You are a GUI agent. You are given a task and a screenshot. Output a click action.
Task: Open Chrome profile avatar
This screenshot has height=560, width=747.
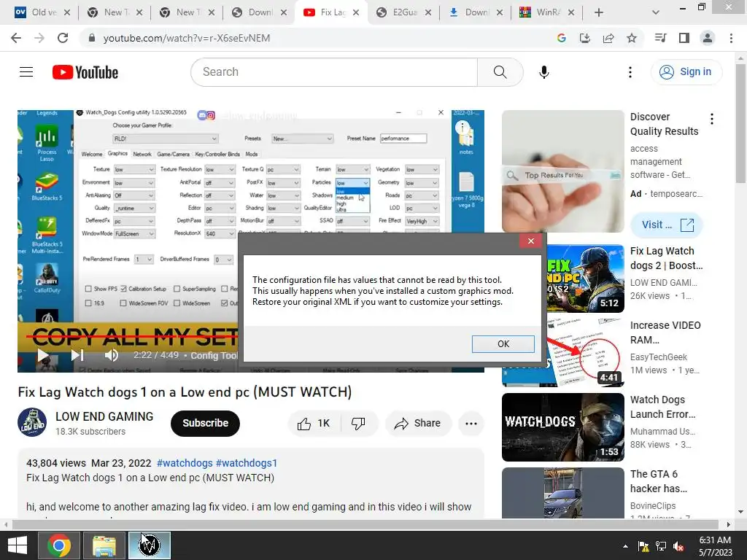coord(707,38)
